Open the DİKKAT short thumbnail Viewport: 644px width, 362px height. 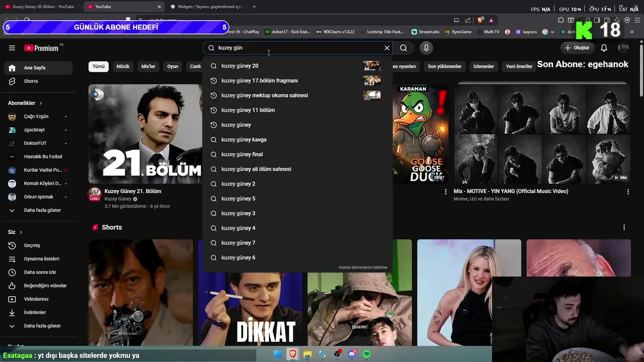pyautogui.click(x=250, y=293)
